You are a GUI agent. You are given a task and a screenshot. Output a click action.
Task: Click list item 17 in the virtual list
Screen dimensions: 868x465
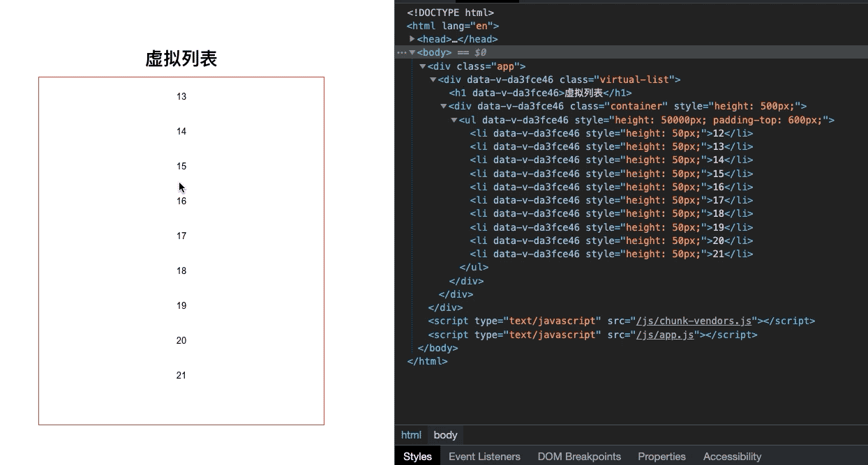(x=181, y=236)
